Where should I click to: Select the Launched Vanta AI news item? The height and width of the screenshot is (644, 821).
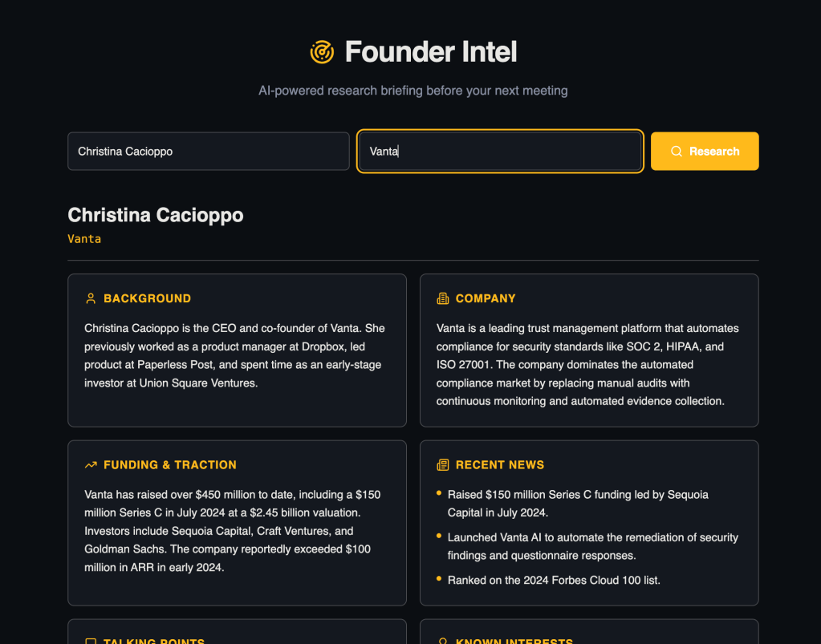592,546
